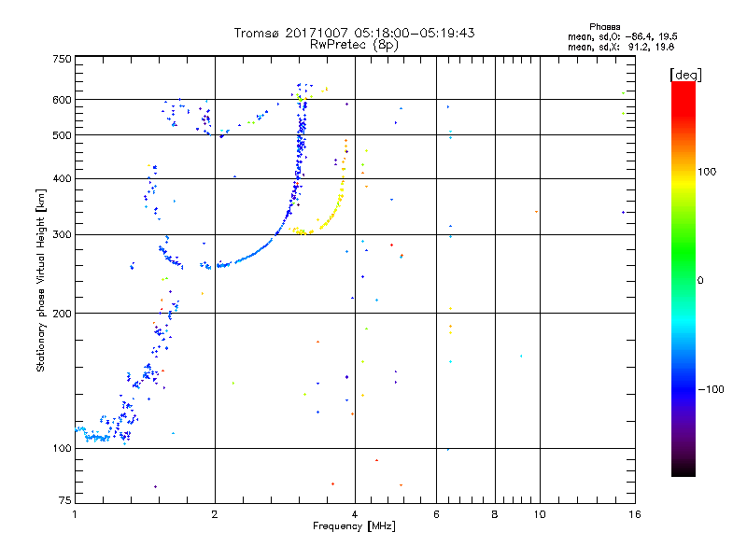Click the '100' colorbar tick label
The image size is (747, 560).
pyautogui.click(x=707, y=172)
